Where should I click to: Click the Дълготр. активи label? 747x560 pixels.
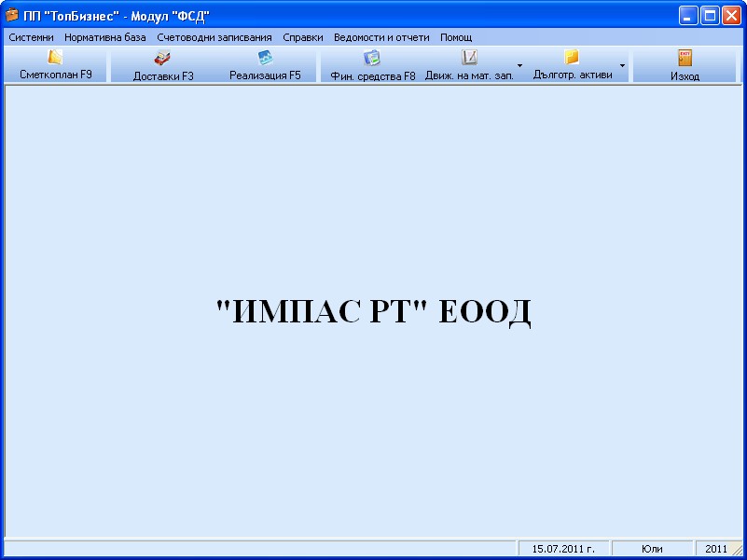click(x=573, y=75)
